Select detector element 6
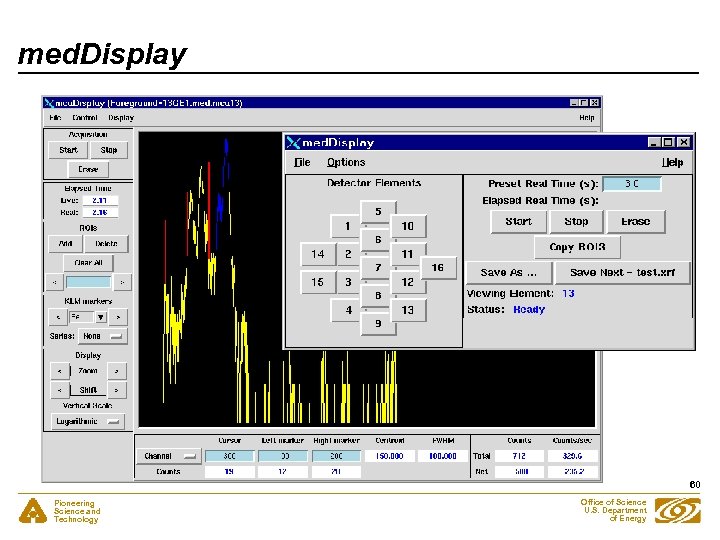 point(378,239)
